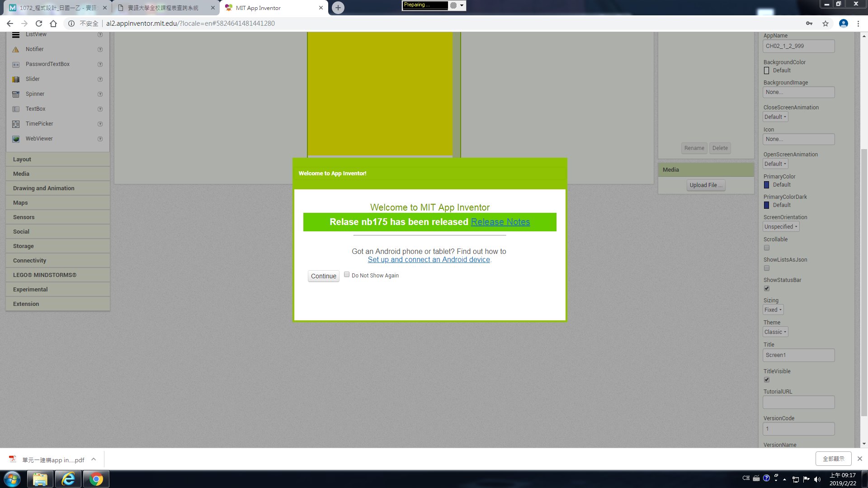Click the Delete component button
Viewport: 868px width, 488px height.
(x=720, y=148)
